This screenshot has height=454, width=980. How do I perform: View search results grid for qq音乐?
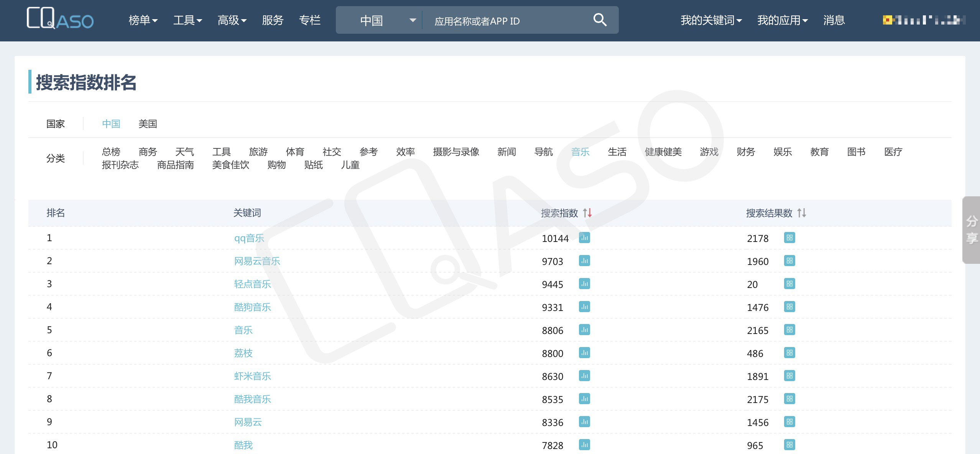(x=789, y=238)
